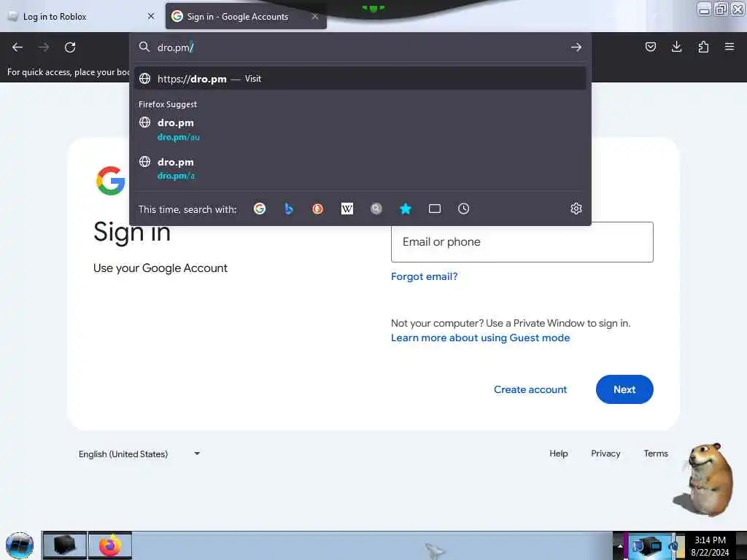Open the Privacy link in footer

tap(605, 454)
